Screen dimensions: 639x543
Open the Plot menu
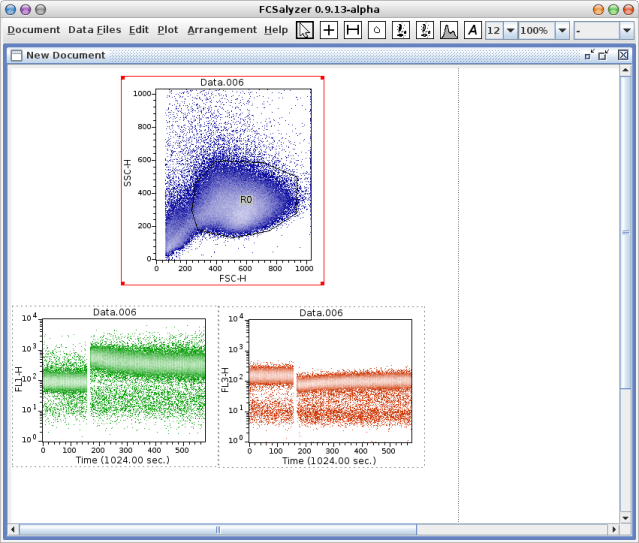point(167,30)
